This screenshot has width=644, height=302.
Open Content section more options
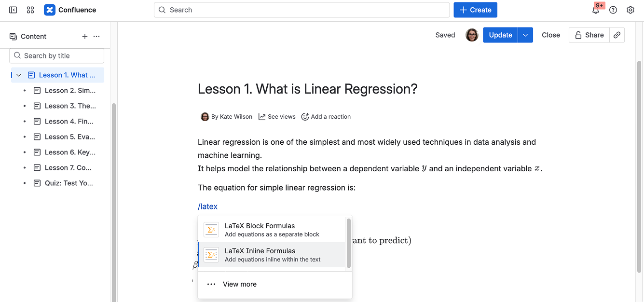point(96,37)
